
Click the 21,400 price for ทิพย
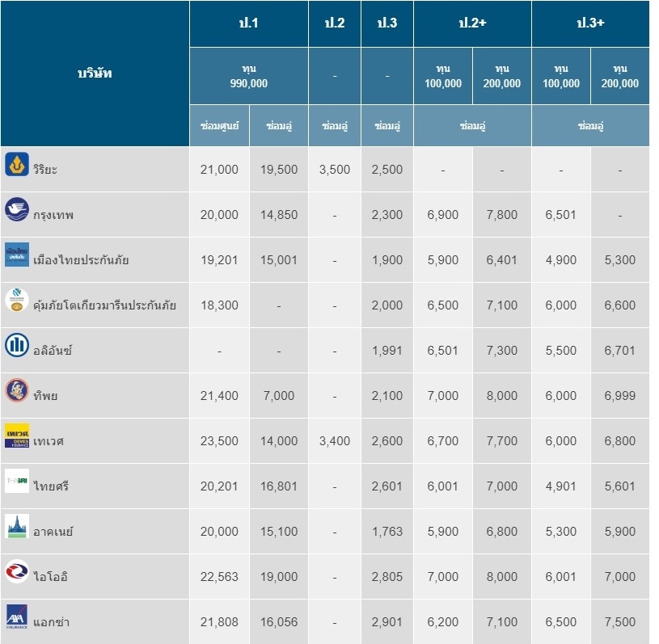click(x=219, y=396)
